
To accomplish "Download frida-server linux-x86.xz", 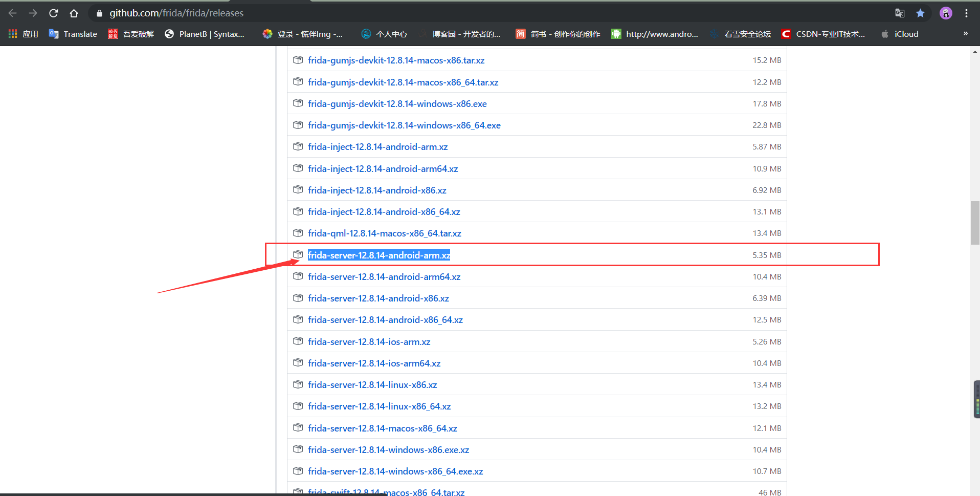I will (372, 385).
